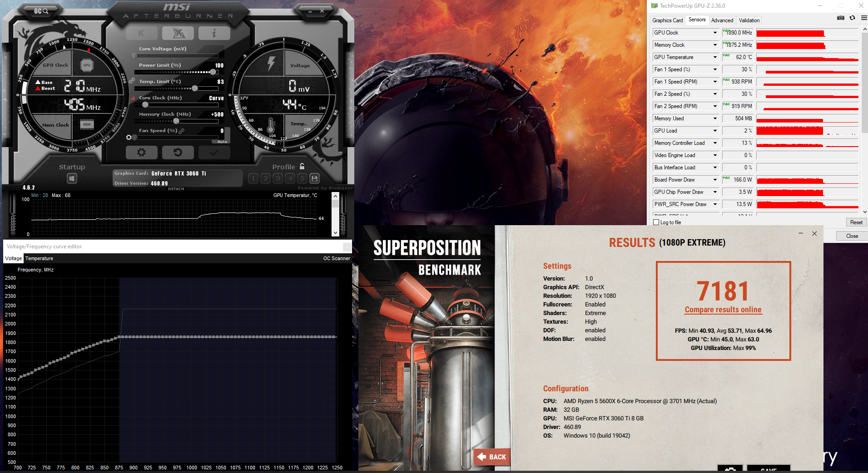The image size is (868, 473).
Task: Click the GPU chip icon in the clock gauge
Action: coord(87,65)
